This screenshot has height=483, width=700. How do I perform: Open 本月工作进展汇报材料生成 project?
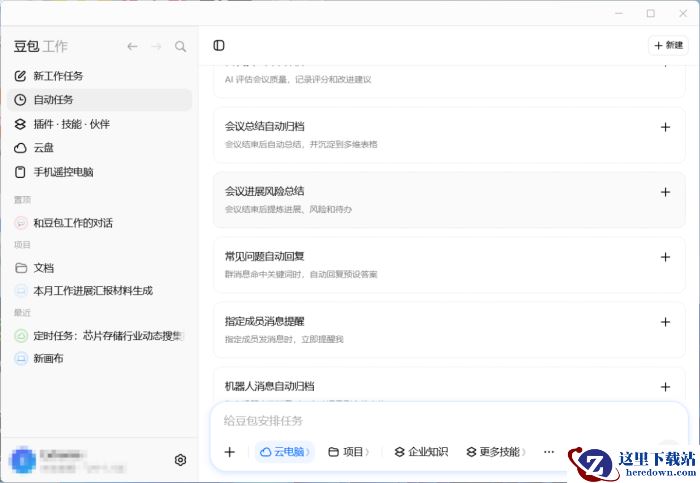click(100, 291)
